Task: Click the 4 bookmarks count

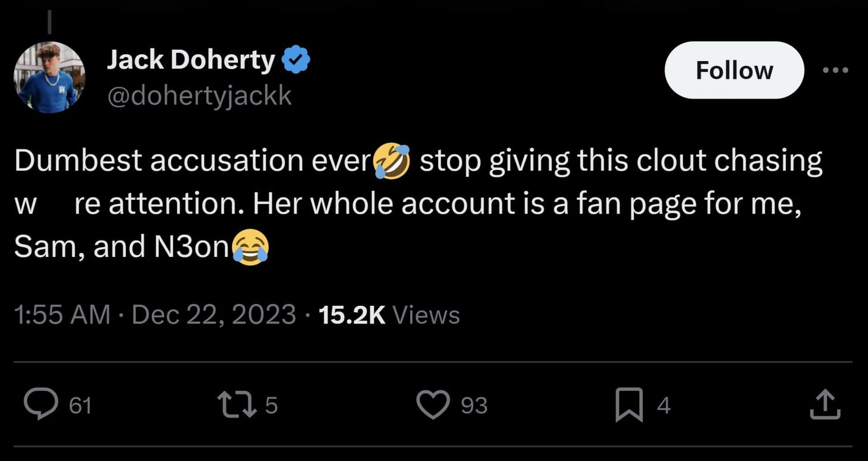Action: (664, 406)
